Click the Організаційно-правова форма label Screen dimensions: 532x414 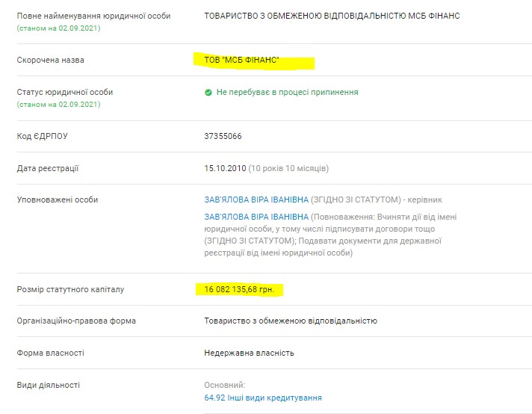[76, 321]
